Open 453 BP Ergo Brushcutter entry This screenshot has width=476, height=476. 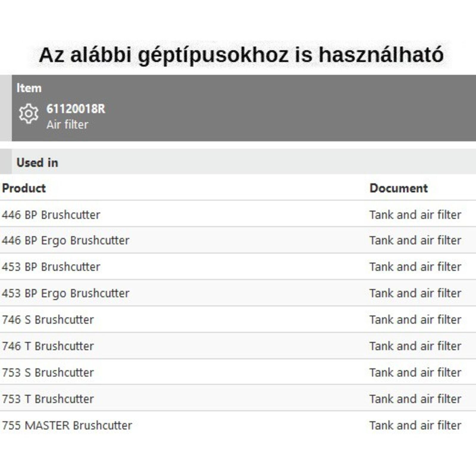coord(65,293)
